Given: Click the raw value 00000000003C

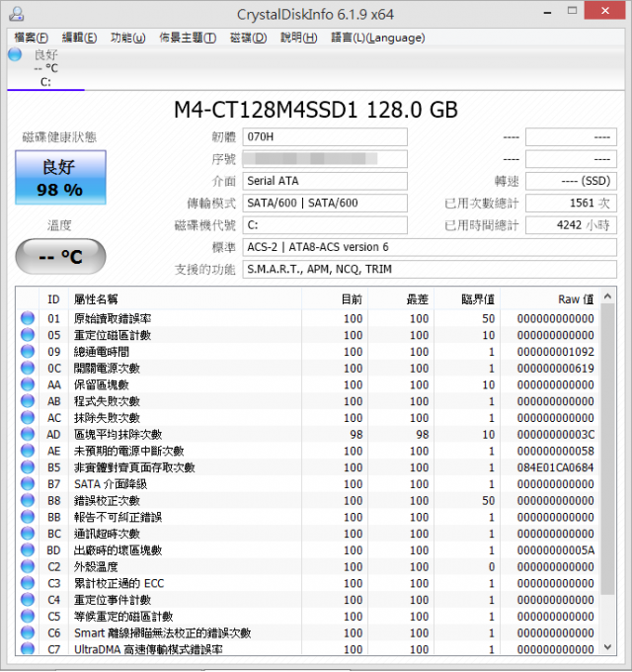Looking at the screenshot, I should 555,435.
